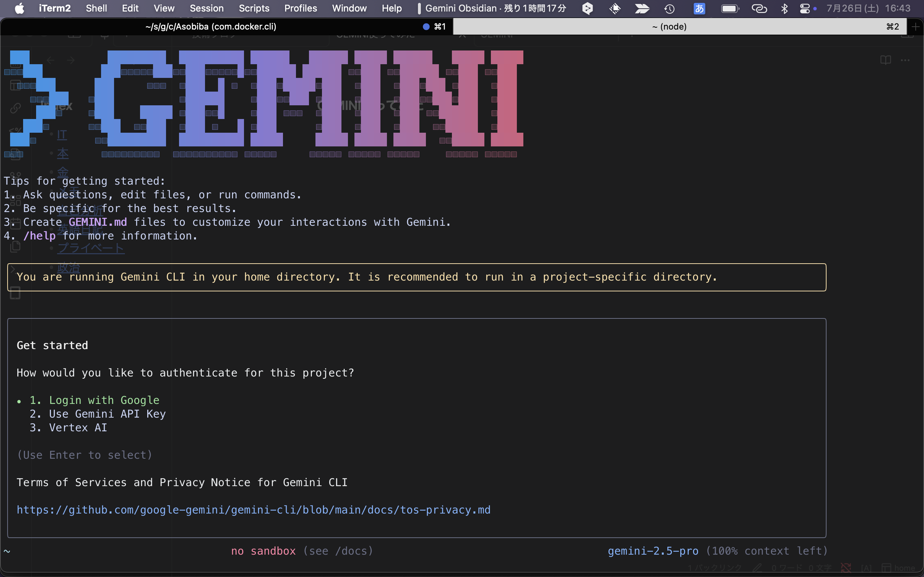Screen dimensions: 924x577
Task: Open the Window menu
Action: 349,8
